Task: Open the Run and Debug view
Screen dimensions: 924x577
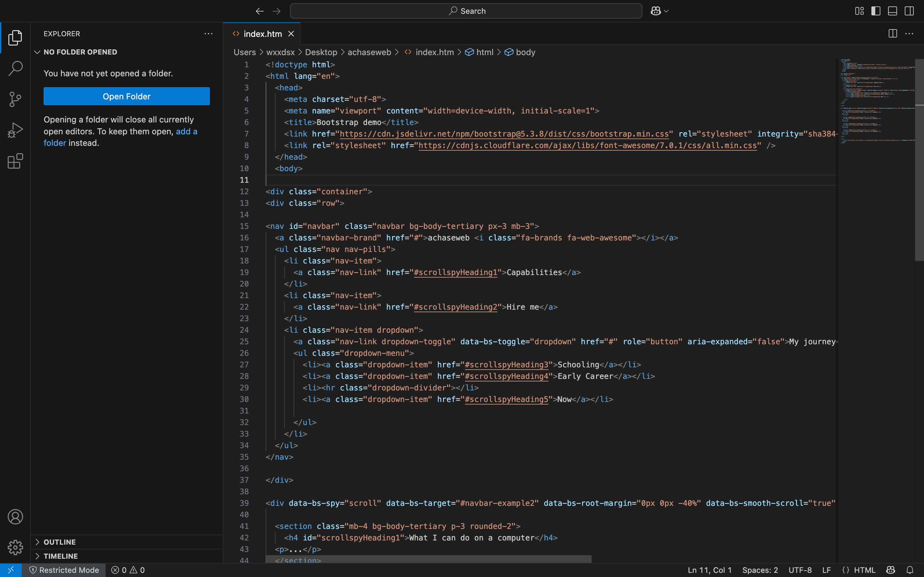Action: 15,130
